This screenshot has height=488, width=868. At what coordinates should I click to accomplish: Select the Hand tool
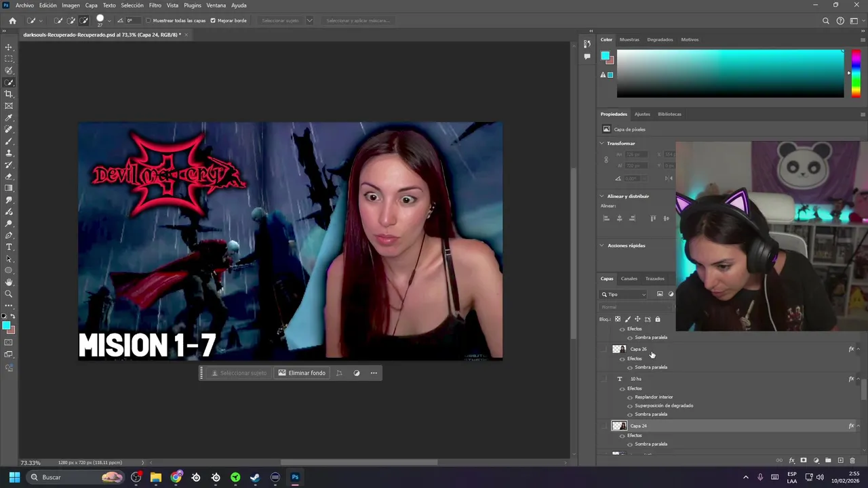(9, 282)
